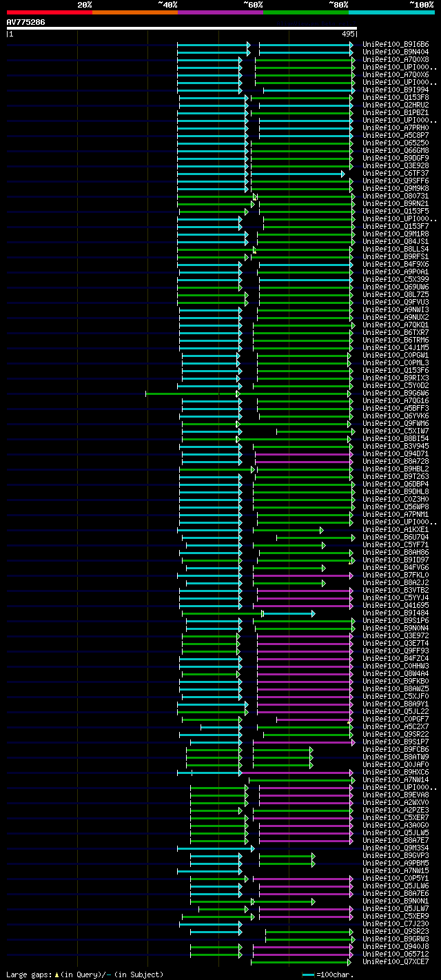
Task: Select the UniRef100_Q8W4A4 label
Action: tap(396, 673)
